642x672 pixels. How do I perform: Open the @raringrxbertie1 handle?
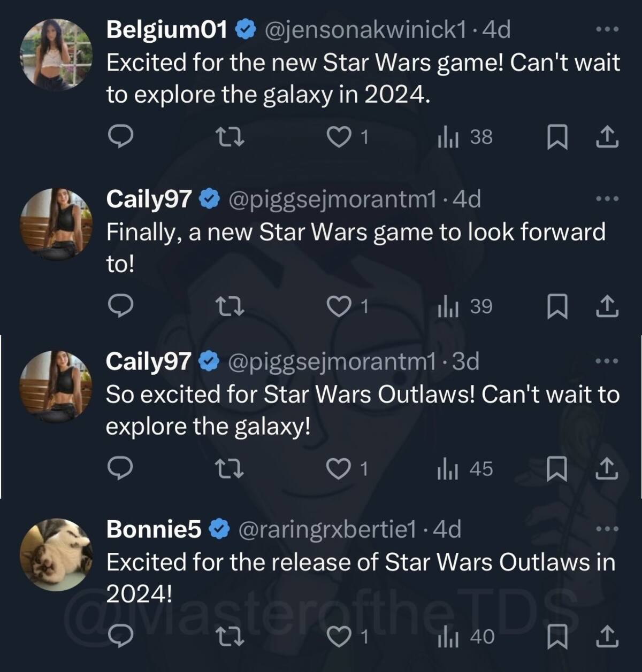pos(326,530)
